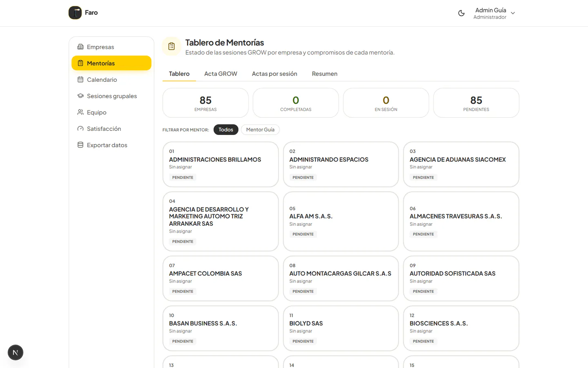Open the ADMINISTRANDO ESPACIOS card
This screenshot has height=368, width=588.
click(341, 164)
